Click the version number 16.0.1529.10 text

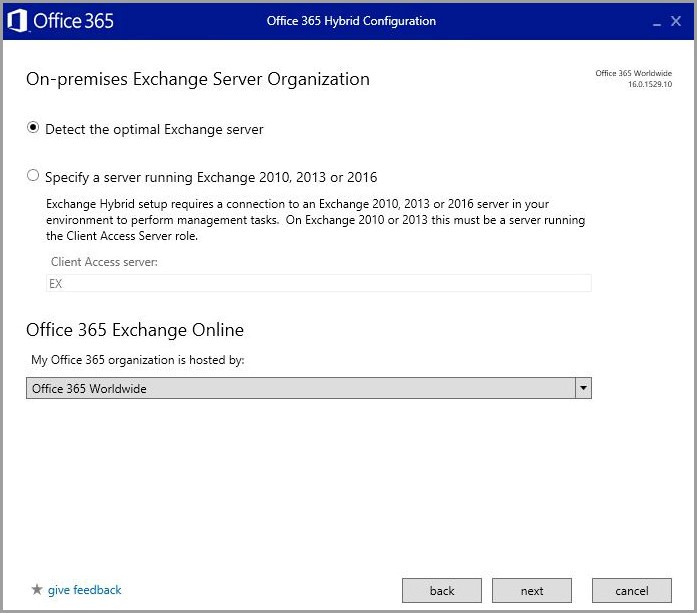649,85
